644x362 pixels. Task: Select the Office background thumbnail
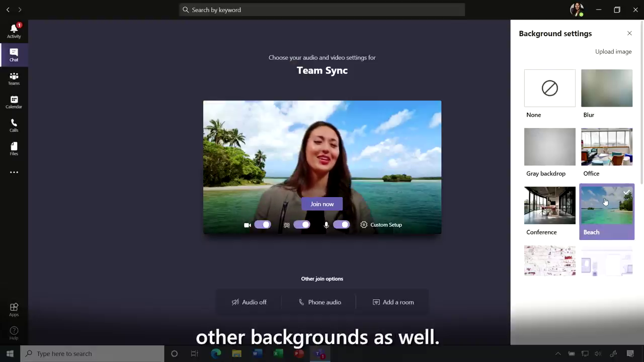(x=606, y=147)
